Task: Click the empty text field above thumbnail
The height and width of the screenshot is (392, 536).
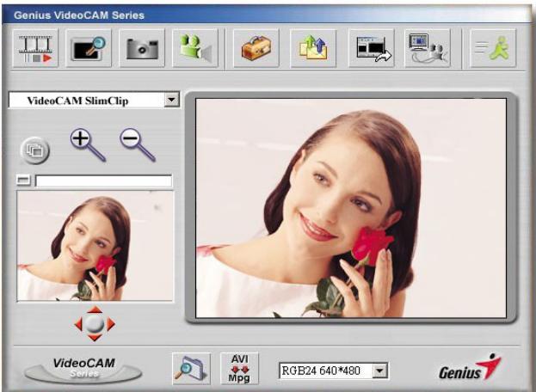Action: tap(103, 181)
